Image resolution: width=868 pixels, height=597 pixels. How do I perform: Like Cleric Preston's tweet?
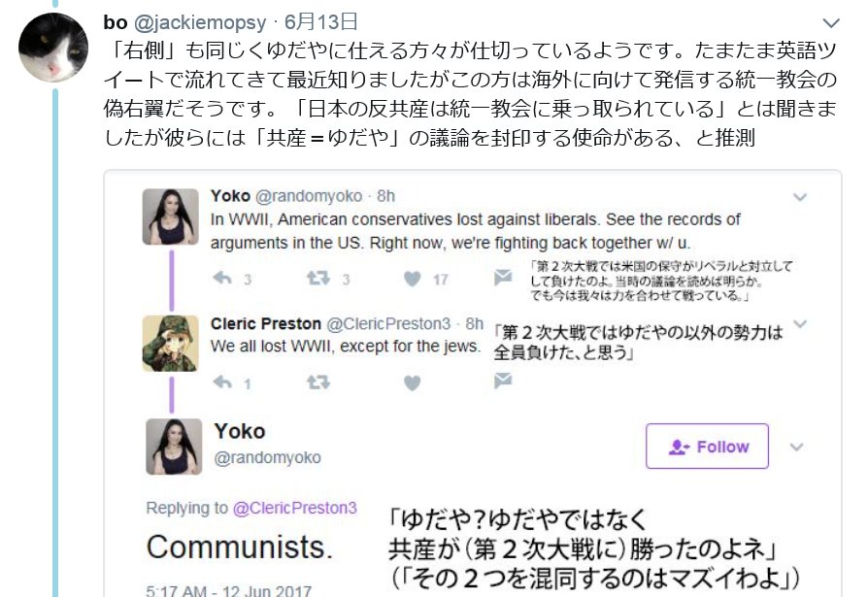tap(412, 382)
